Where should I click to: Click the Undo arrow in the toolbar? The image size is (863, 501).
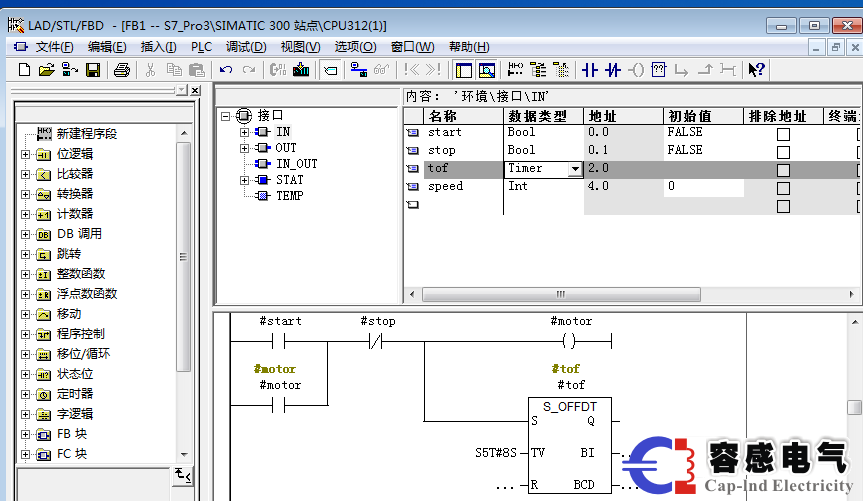pos(226,70)
